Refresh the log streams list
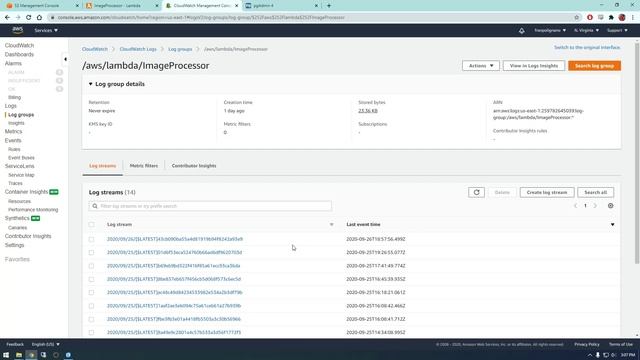Image resolution: width=640 pixels, height=360 pixels. tap(476, 192)
